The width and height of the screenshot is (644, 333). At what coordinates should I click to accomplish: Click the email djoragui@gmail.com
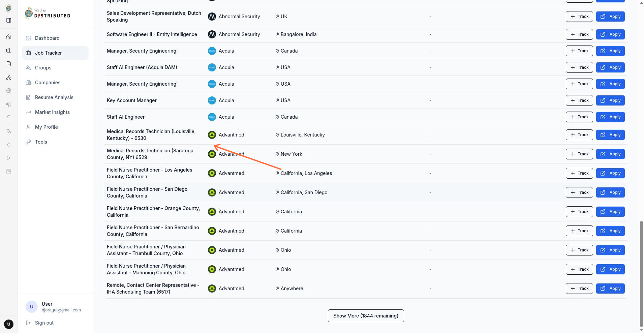click(61, 310)
